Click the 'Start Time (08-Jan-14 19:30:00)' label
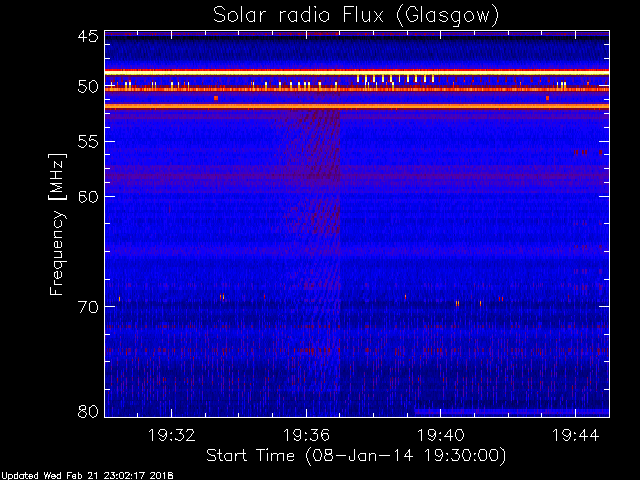Screen dimensions: 640x480 356,456
